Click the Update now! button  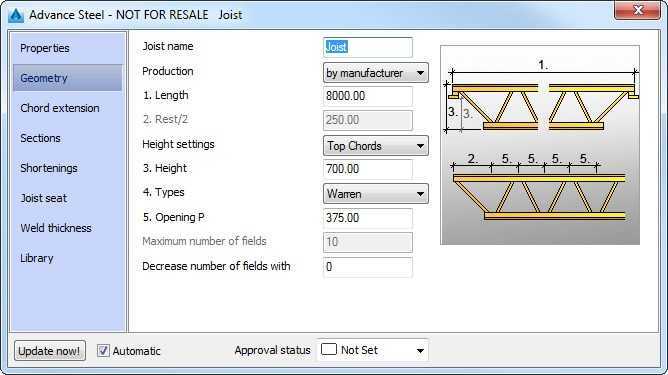[50, 351]
